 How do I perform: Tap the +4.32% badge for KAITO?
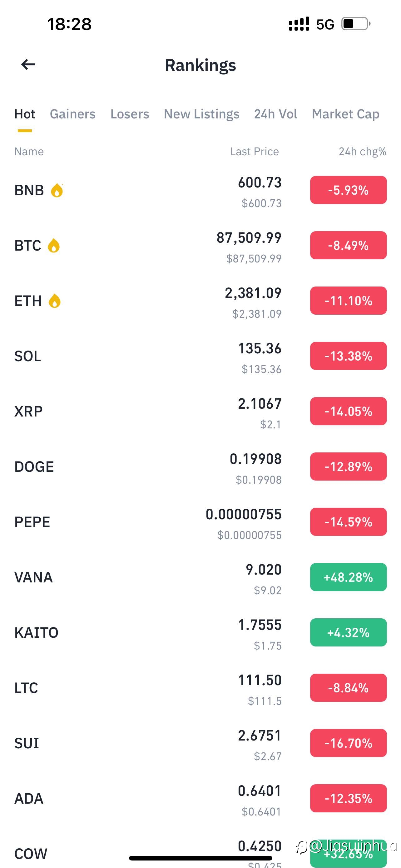pos(349,632)
